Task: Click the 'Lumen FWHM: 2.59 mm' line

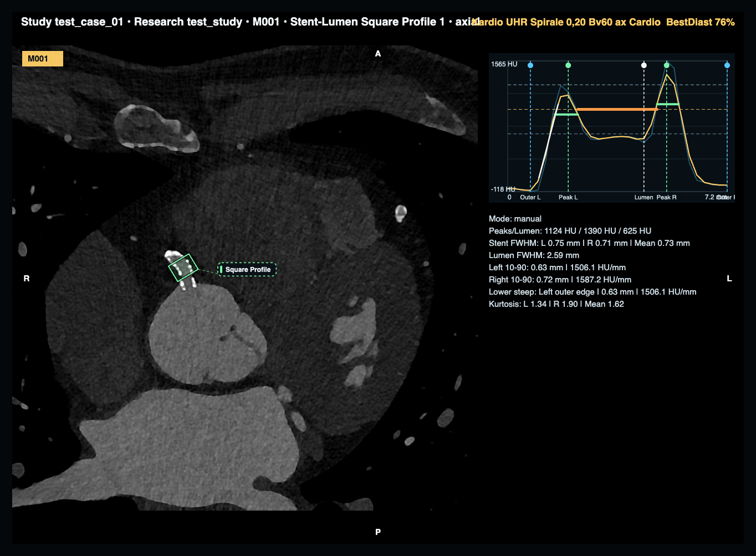Action: [x=534, y=255]
